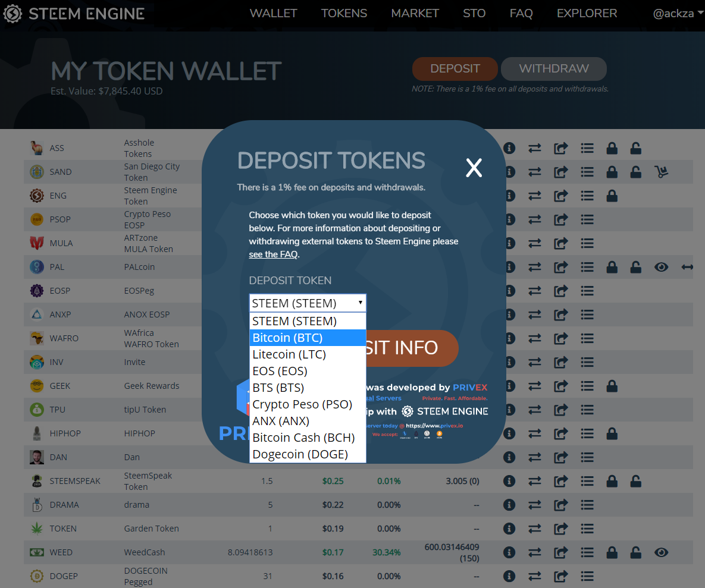
Task: Open the transfer arrows icon for DRAMA
Action: point(535,505)
